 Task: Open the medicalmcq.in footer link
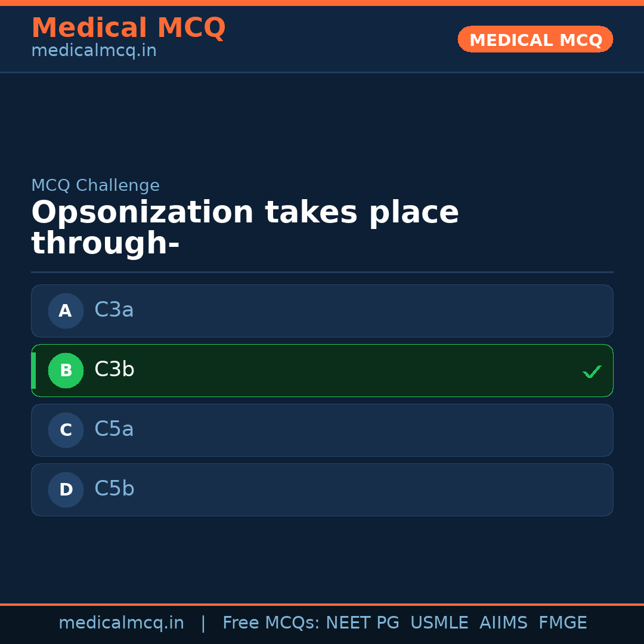[x=121, y=623]
